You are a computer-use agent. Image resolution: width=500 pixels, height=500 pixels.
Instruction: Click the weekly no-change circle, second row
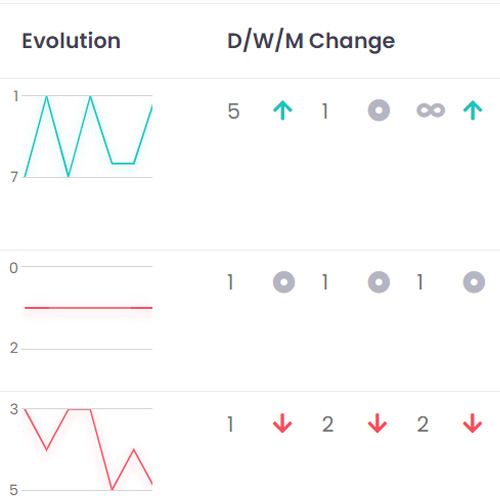(379, 282)
